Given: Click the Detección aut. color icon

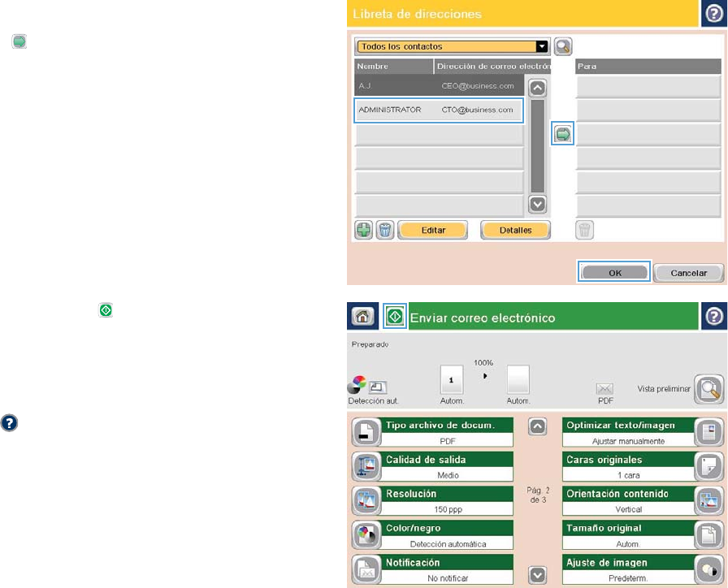Looking at the screenshot, I should click(x=357, y=385).
